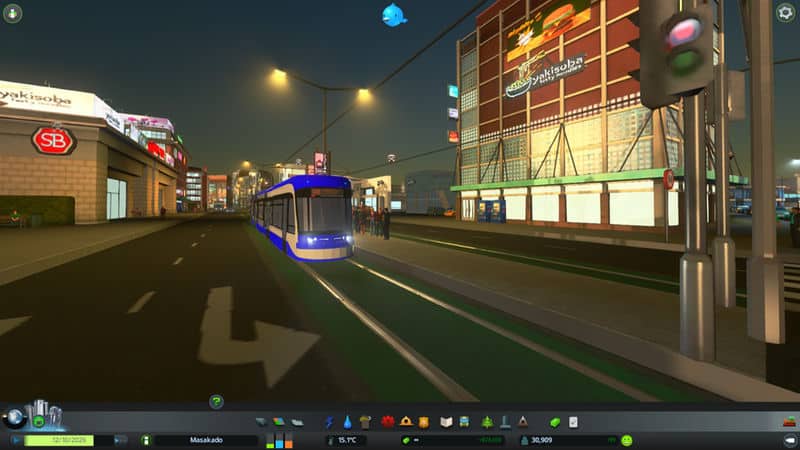
Task: Click the zoning demand RCI bars
Action: [x=278, y=440]
